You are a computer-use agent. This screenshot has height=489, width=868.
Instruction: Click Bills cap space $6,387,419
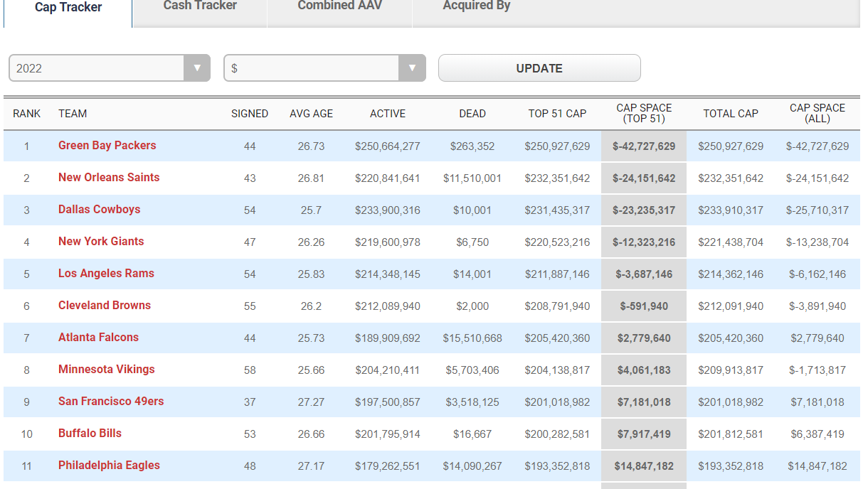817,434
